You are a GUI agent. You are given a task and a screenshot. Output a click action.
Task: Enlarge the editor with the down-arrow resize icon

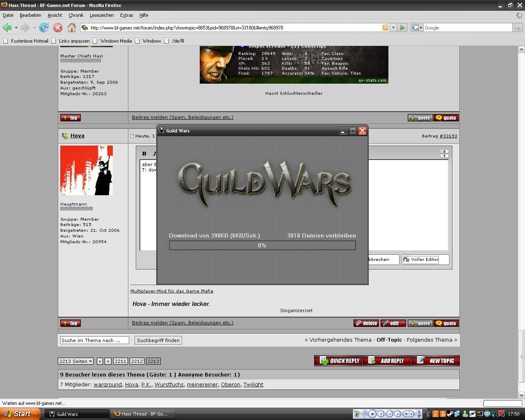(444, 156)
